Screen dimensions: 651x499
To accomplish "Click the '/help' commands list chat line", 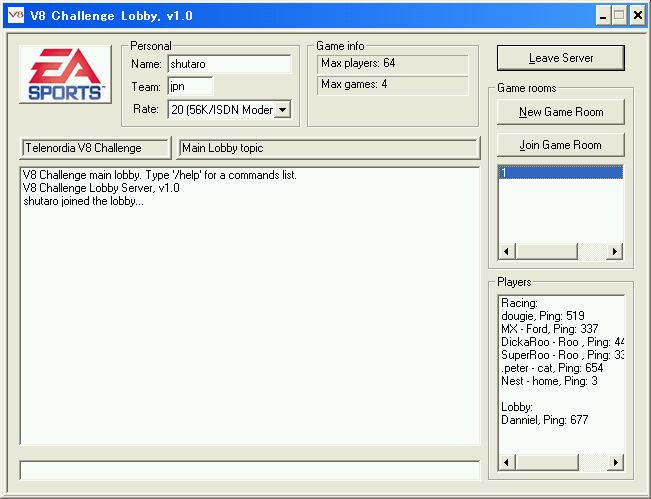I will pyautogui.click(x=160, y=175).
